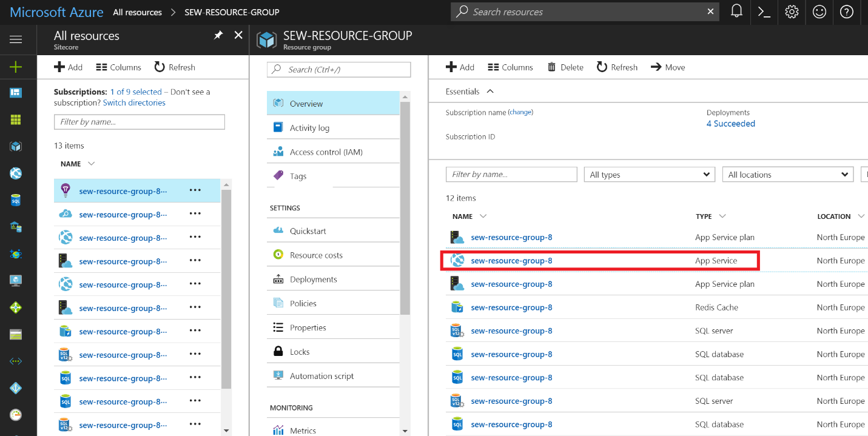868x436 pixels.
Task: Pin the All resources blade
Action: coord(218,35)
